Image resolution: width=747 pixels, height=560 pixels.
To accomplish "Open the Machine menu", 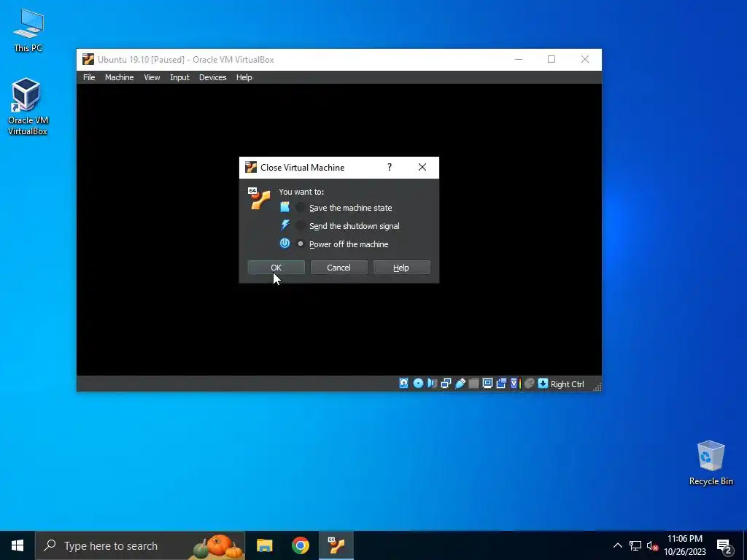I will coord(119,77).
